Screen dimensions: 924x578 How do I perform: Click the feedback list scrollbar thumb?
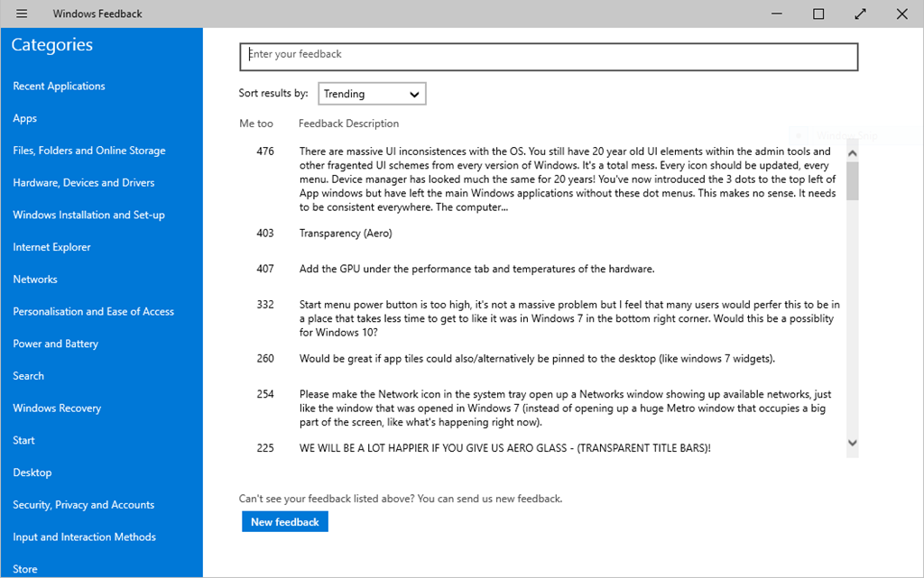click(x=852, y=180)
